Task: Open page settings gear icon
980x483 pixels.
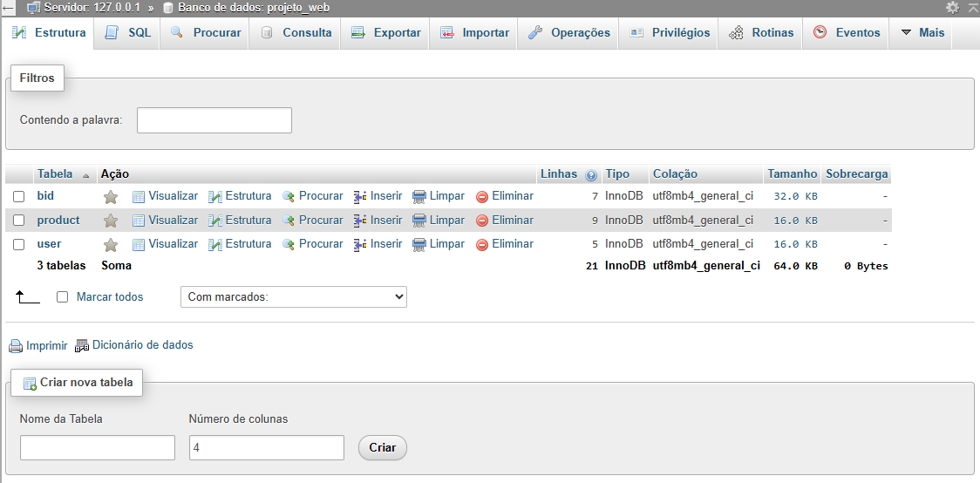Action: coord(952,7)
